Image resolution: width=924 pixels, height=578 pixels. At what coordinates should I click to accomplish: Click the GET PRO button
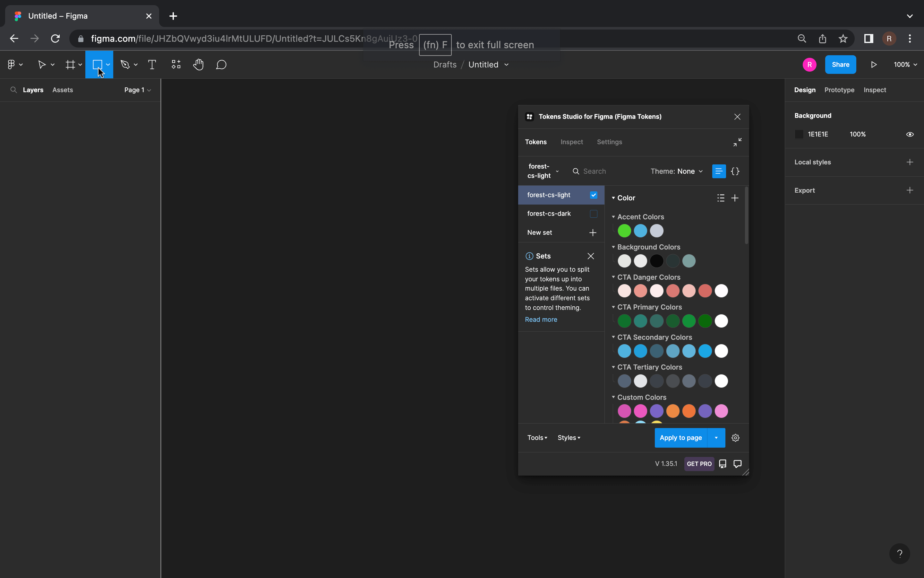(x=699, y=464)
